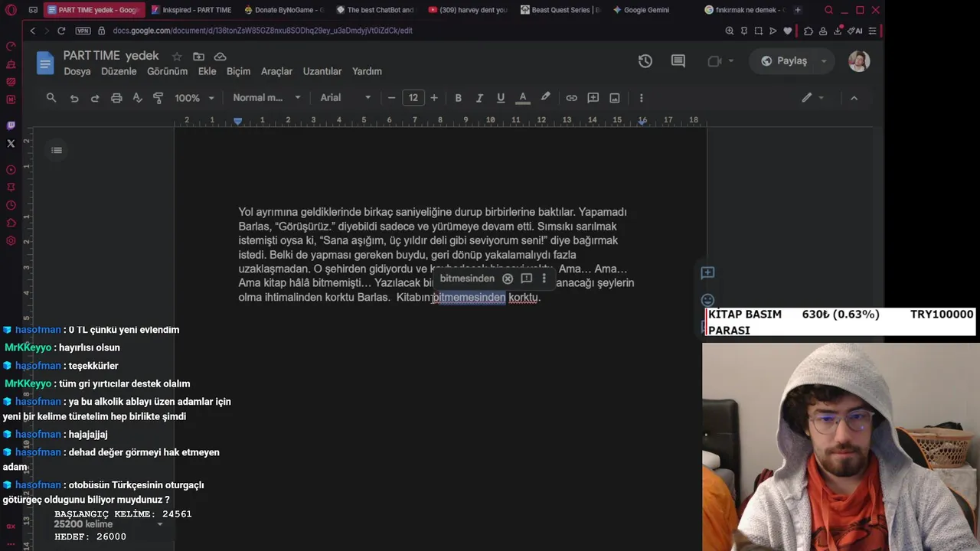Open the highlight color picker
980x551 pixels.
(x=545, y=98)
